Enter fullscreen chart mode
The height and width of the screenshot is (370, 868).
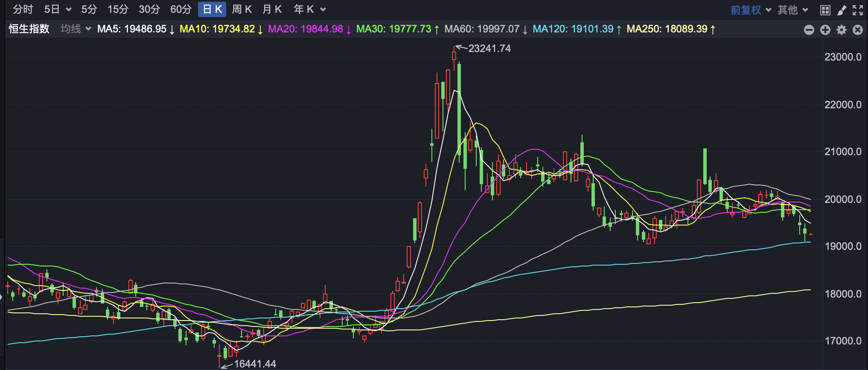(858, 10)
